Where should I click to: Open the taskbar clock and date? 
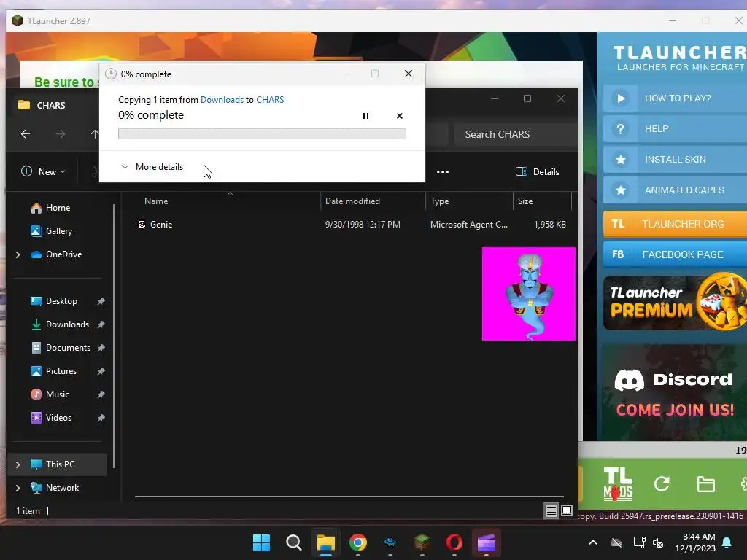[x=695, y=542]
